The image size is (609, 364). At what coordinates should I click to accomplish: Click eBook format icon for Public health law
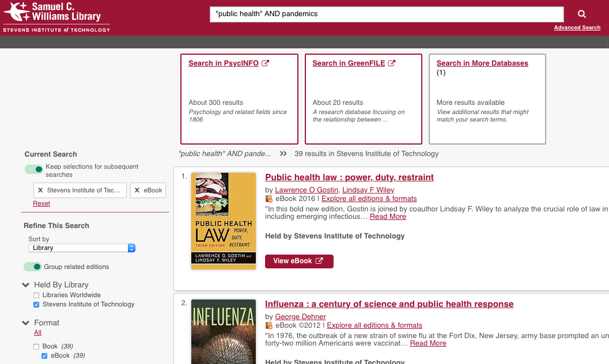click(x=268, y=199)
